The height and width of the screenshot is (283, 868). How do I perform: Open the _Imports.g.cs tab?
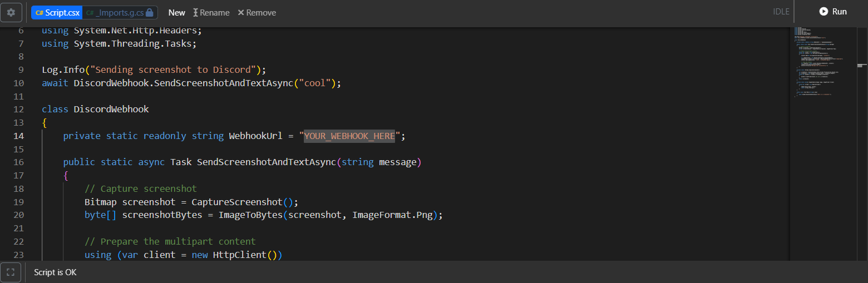(115, 12)
